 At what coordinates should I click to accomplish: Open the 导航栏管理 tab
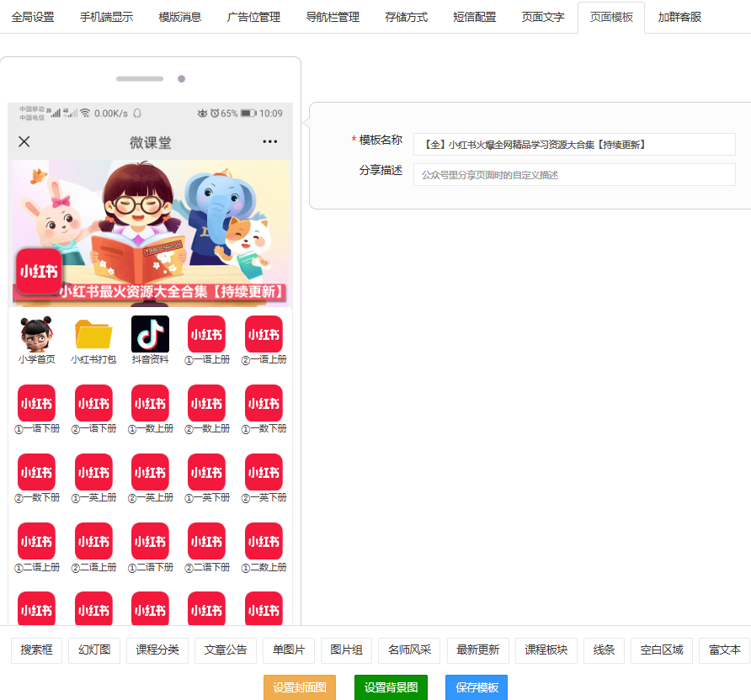click(333, 17)
